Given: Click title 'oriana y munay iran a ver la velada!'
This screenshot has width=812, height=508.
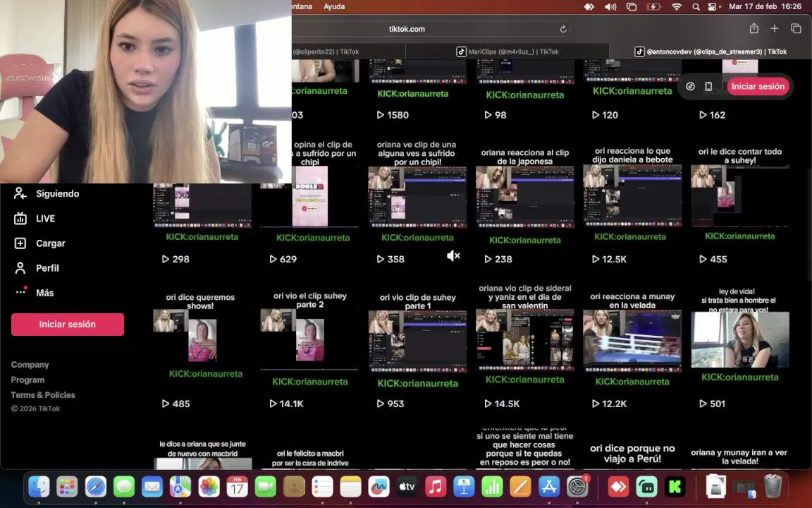Looking at the screenshot, I should click(x=739, y=456).
